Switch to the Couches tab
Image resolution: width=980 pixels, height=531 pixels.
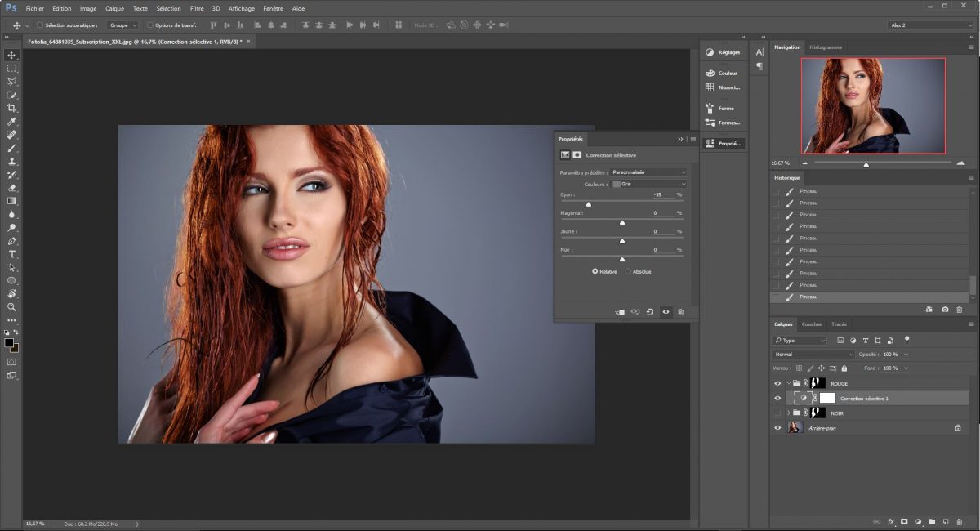[x=811, y=324]
